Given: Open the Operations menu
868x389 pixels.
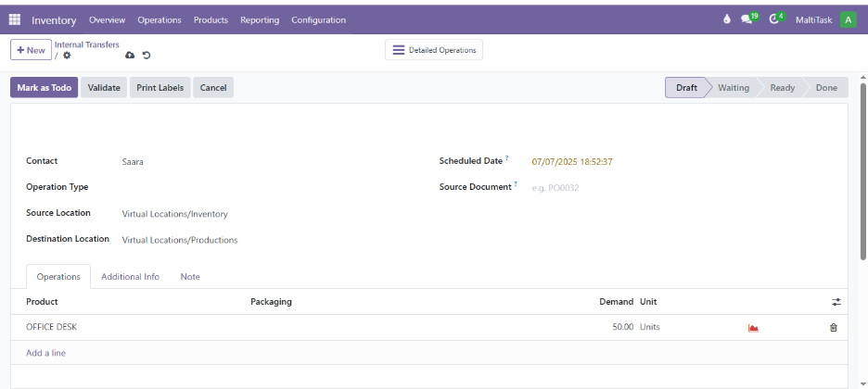Looking at the screenshot, I should 160,19.
